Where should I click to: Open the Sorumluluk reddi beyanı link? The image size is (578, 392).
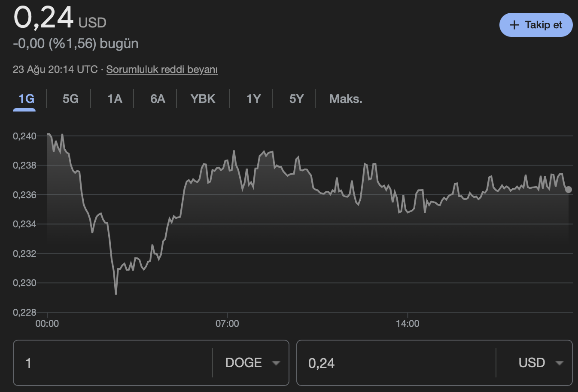[162, 69]
